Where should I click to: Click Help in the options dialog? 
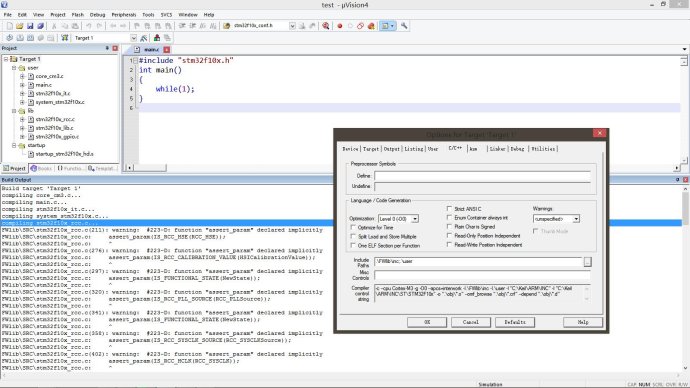pyautogui.click(x=583, y=322)
